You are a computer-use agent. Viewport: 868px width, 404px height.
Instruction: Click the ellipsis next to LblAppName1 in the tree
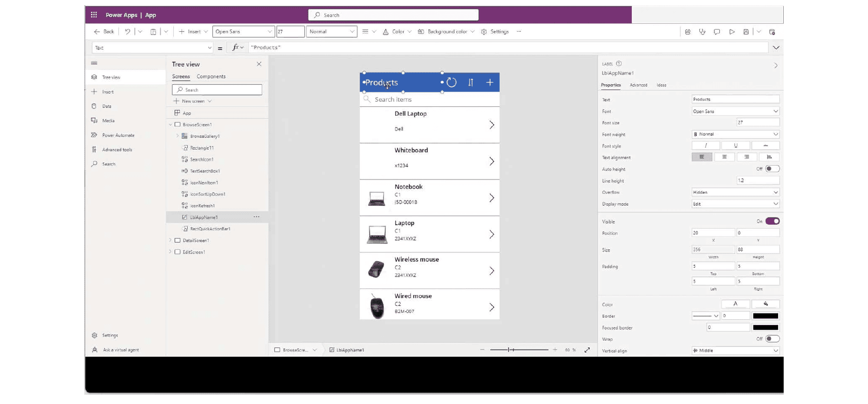(256, 217)
